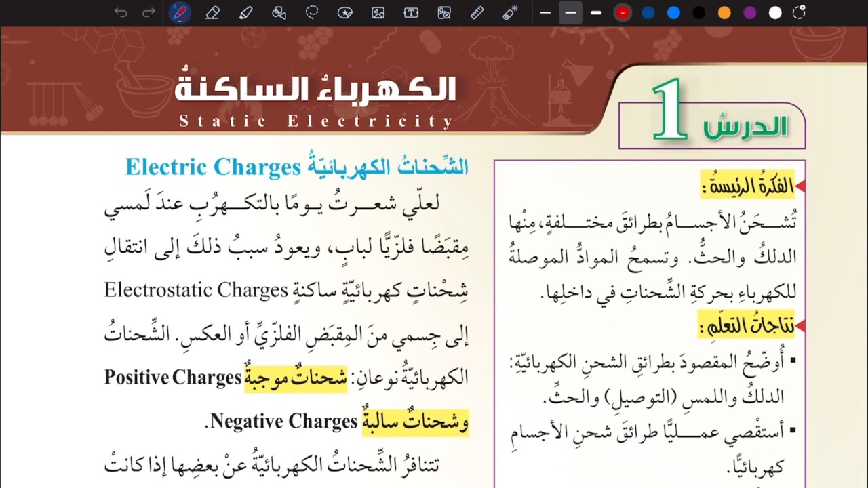
Task: Click the 'Electrostatic Charges' text
Action: pyautogui.click(x=197, y=291)
